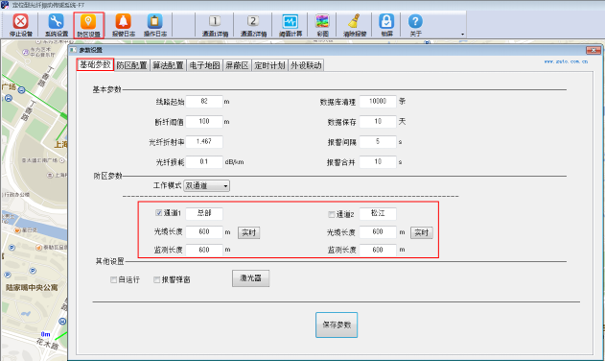Click the 保存参数 save button

pyautogui.click(x=336, y=325)
